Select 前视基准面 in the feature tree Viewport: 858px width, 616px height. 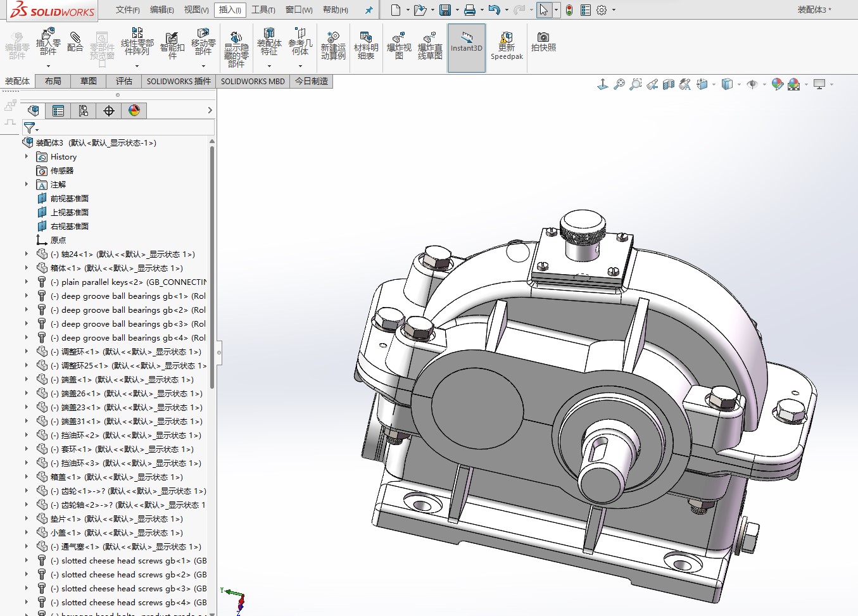pos(69,198)
